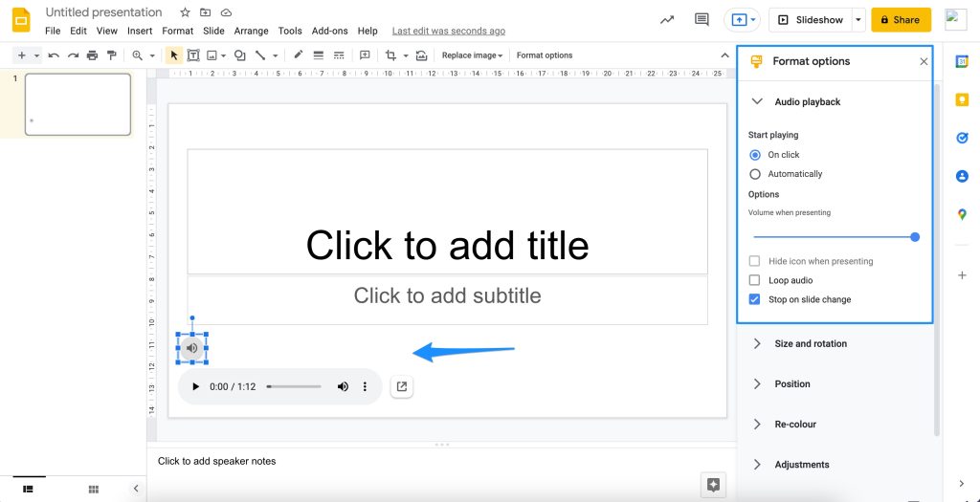
Task: Open border dash options
Action: click(x=339, y=55)
